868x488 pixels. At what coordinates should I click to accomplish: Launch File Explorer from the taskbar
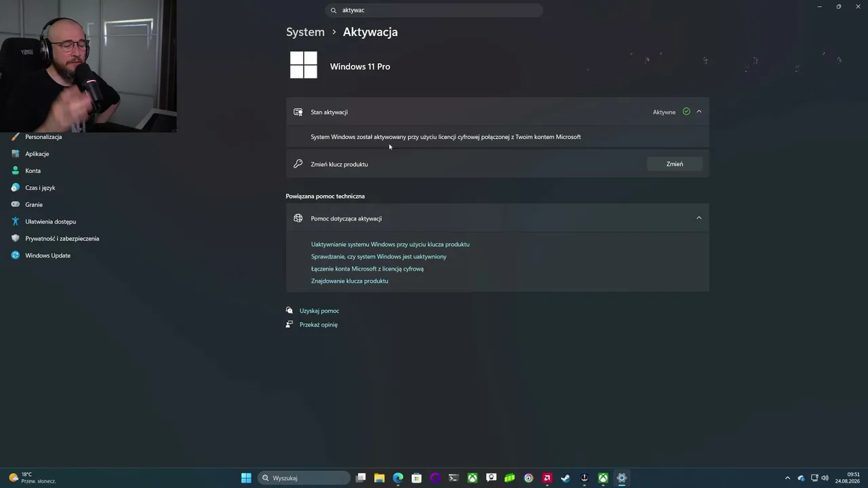tap(379, 478)
